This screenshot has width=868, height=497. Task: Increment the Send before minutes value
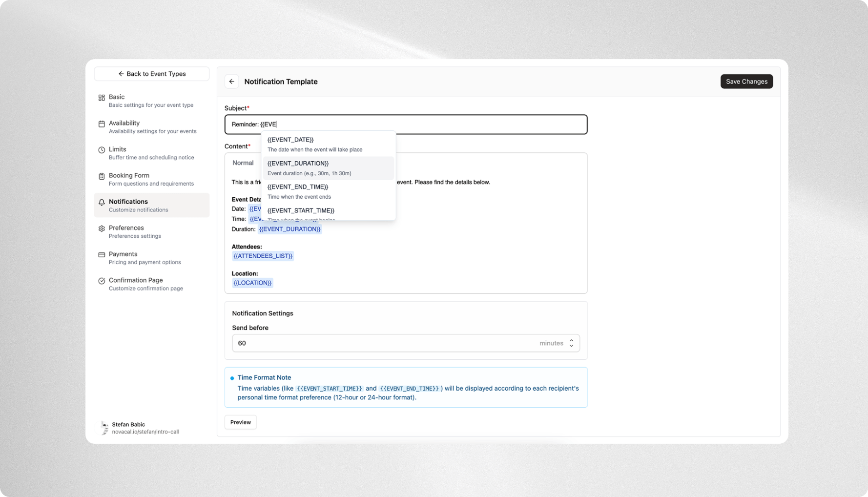tap(570, 340)
